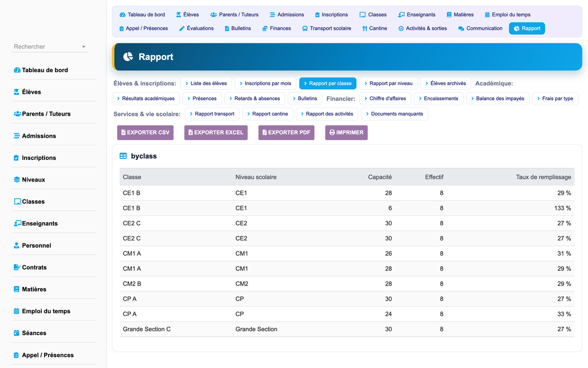Click the pie chart icon in Rapport header
Image resolution: width=588 pixels, height=368 pixels.
click(x=128, y=57)
